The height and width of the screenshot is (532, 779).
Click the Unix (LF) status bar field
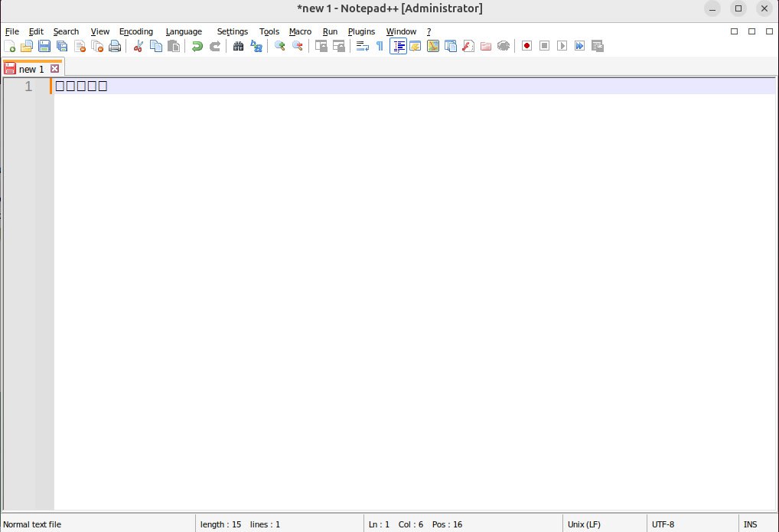click(x=584, y=524)
